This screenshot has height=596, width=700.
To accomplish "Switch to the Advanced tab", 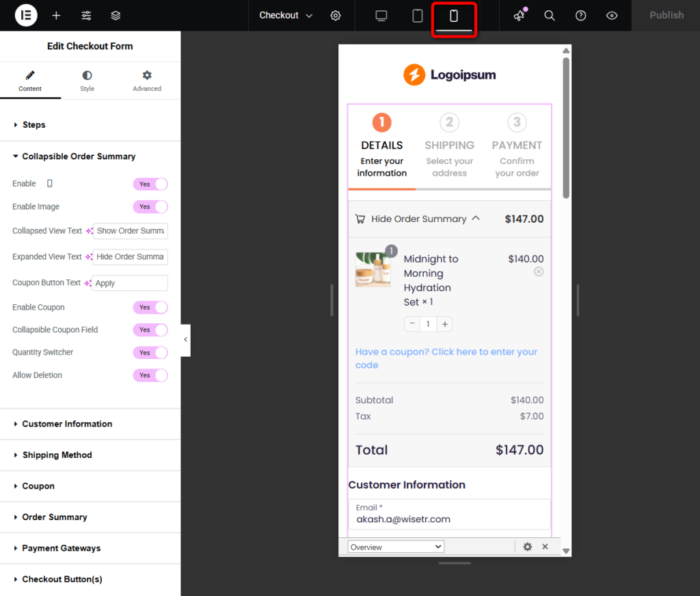I will click(146, 81).
